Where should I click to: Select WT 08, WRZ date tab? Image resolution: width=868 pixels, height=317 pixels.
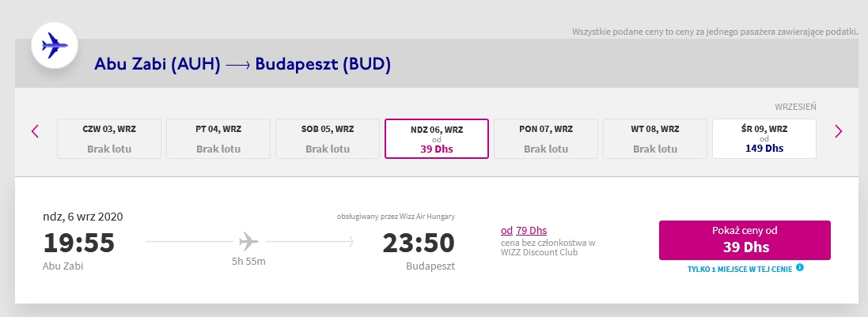coord(655,139)
